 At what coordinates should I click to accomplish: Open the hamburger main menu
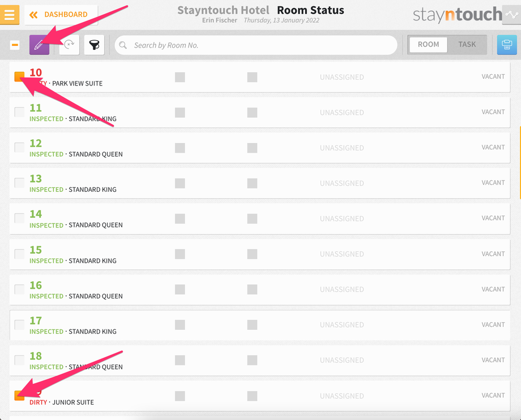[x=9, y=15]
